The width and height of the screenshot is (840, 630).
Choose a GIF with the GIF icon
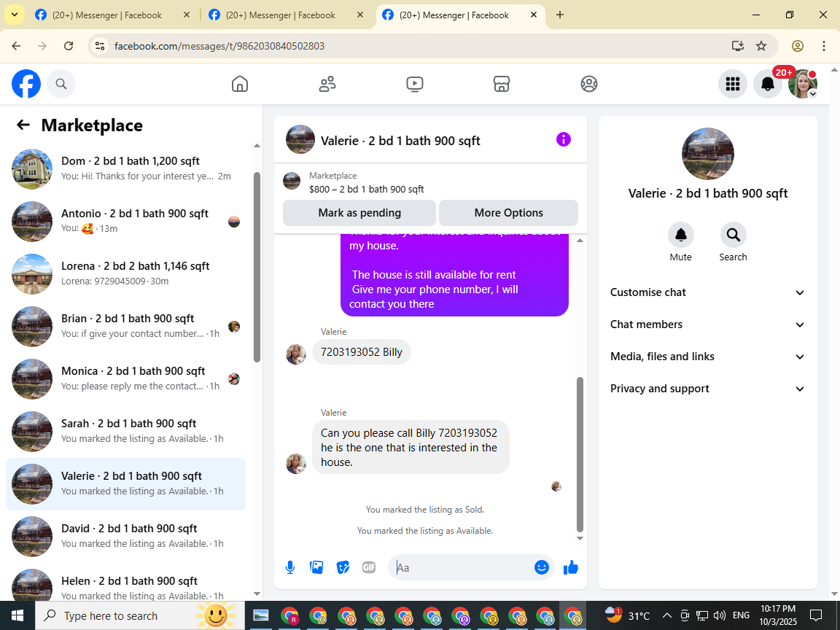point(369,567)
